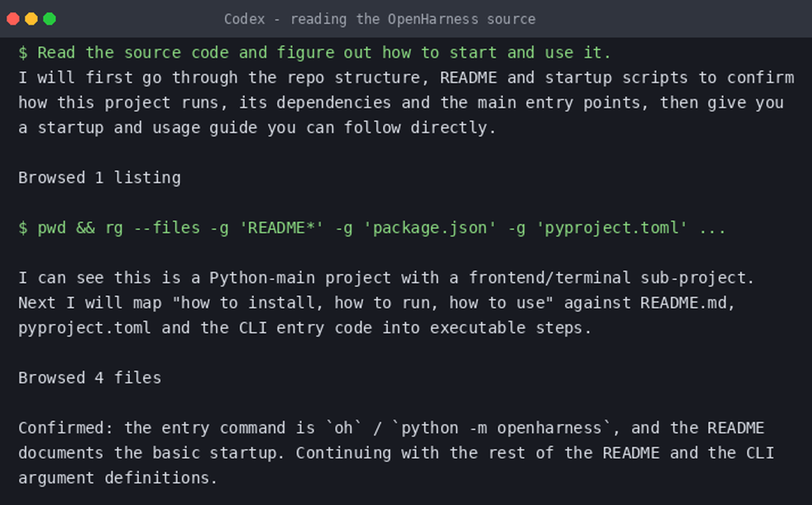Click the 'oh' entry command text
Image resolution: width=812 pixels, height=505 pixels.
(x=343, y=428)
